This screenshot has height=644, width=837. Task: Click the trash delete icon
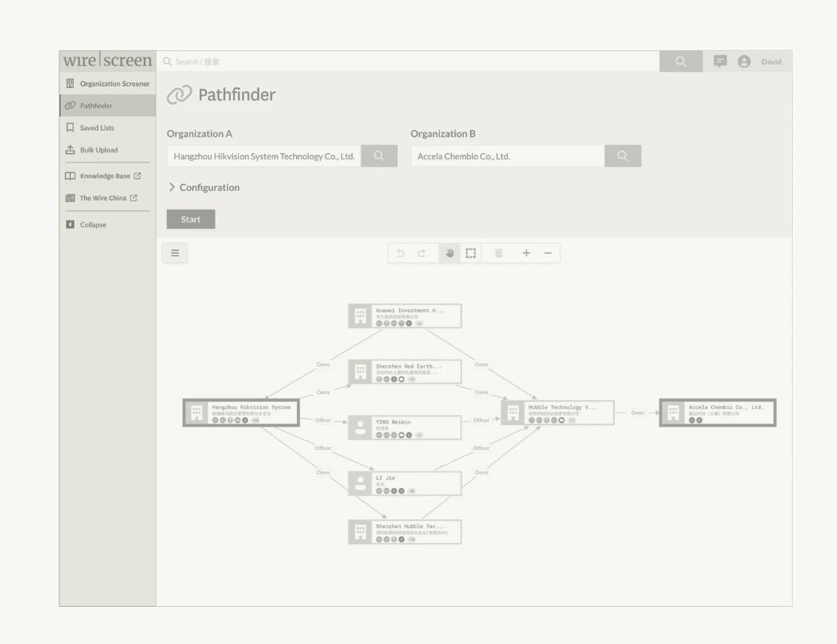499,253
